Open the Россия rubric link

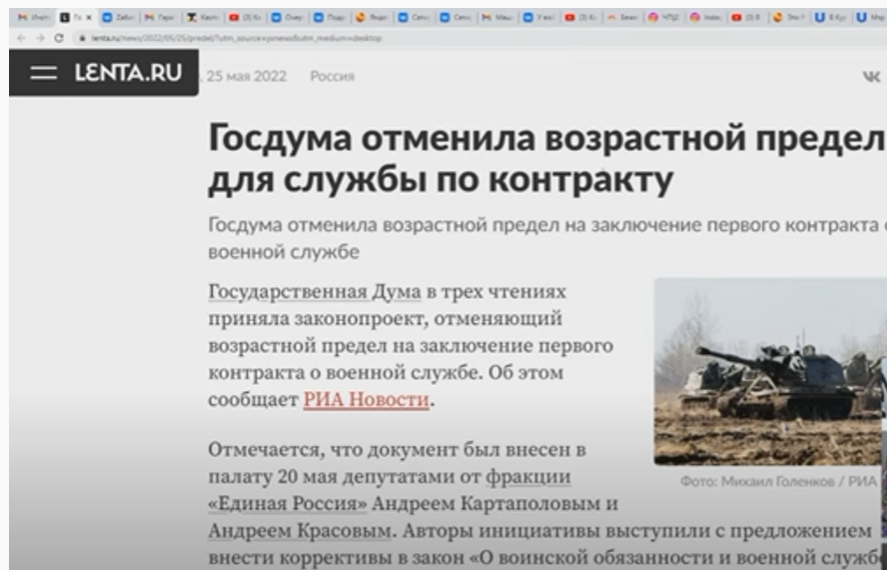pos(332,76)
